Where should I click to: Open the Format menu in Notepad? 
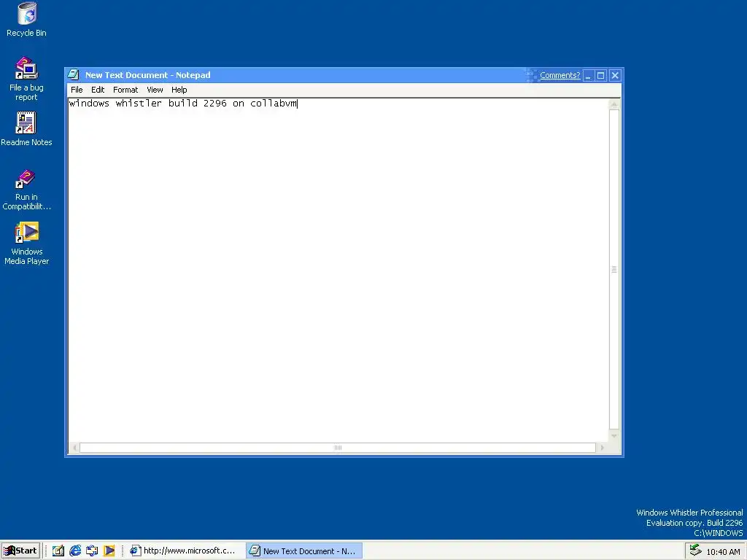(x=125, y=90)
